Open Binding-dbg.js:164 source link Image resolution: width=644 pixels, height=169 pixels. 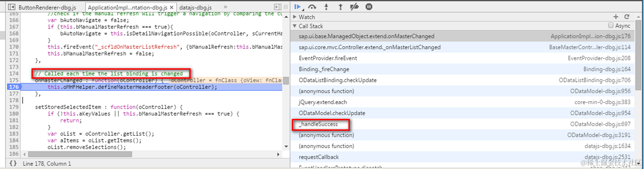click(607, 69)
